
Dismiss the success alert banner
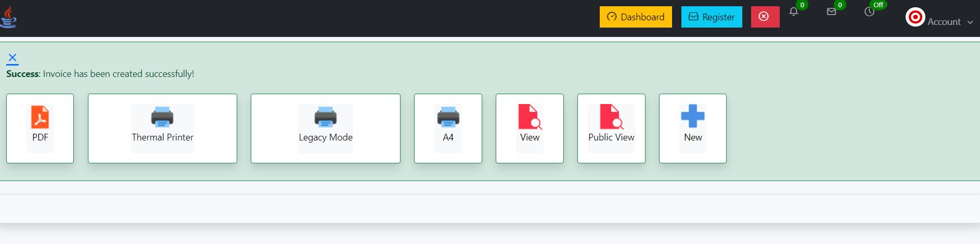point(12,58)
